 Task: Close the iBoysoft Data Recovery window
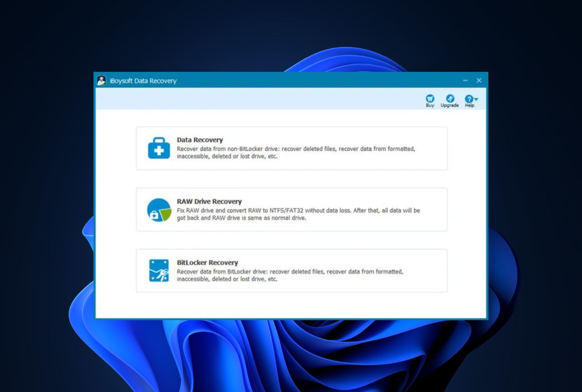[479, 81]
